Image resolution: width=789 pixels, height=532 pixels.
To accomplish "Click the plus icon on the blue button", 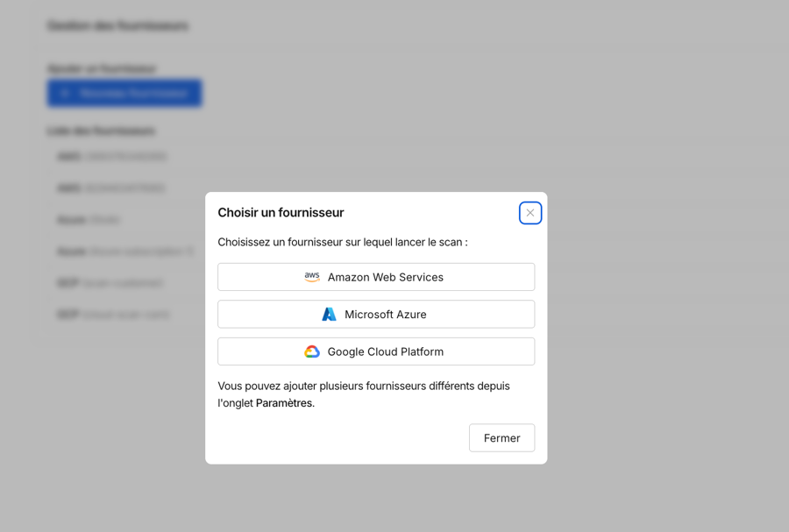I will 65,93.
